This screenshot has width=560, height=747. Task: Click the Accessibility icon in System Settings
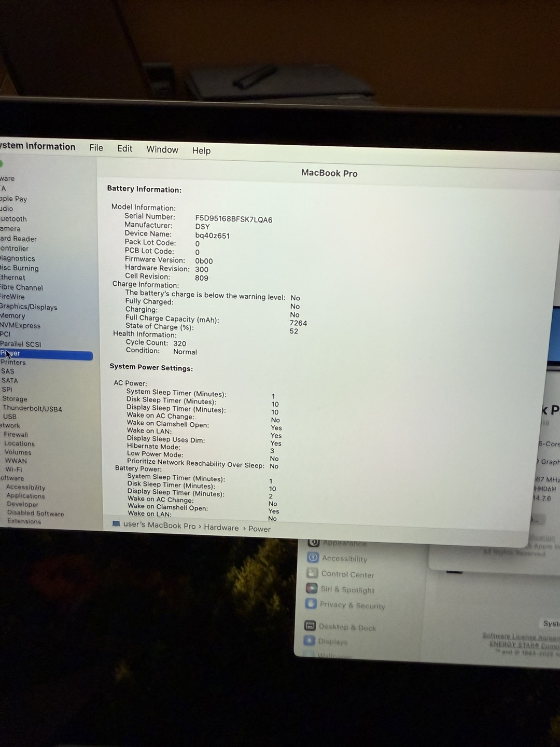[313, 558]
